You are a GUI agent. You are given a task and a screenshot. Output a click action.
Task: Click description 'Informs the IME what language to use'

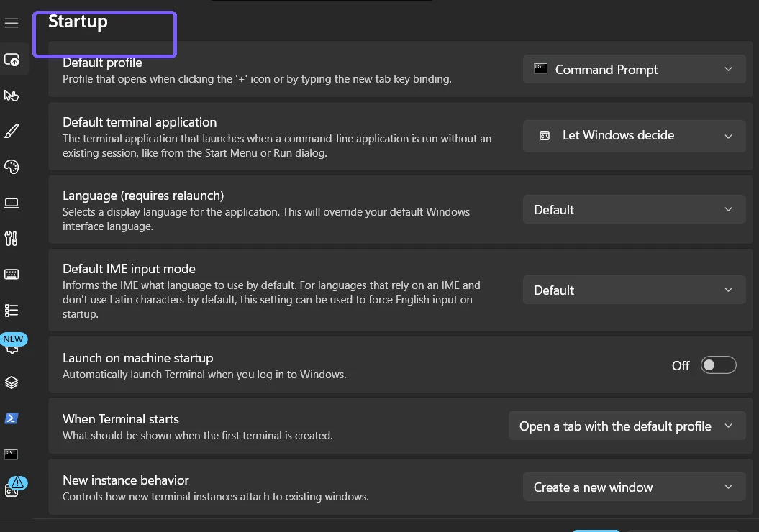(x=271, y=299)
